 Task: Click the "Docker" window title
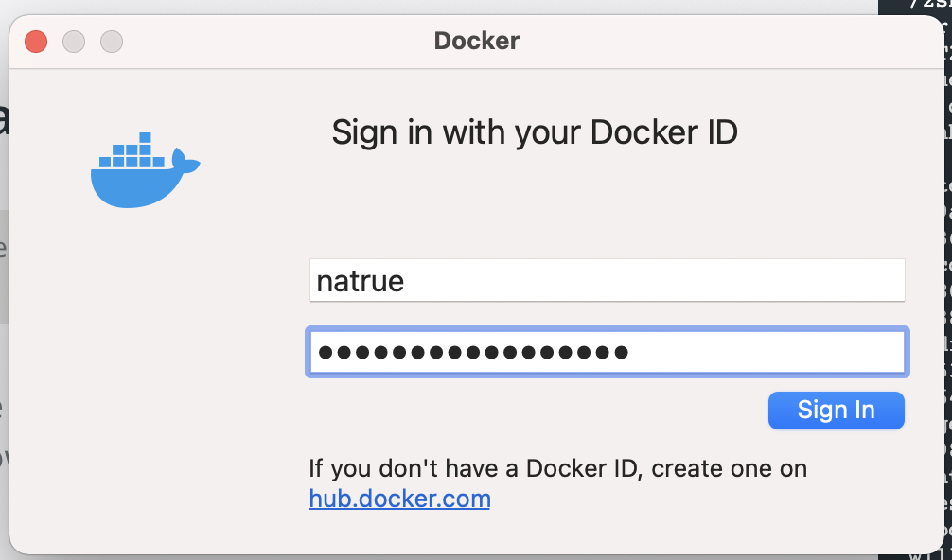477,42
